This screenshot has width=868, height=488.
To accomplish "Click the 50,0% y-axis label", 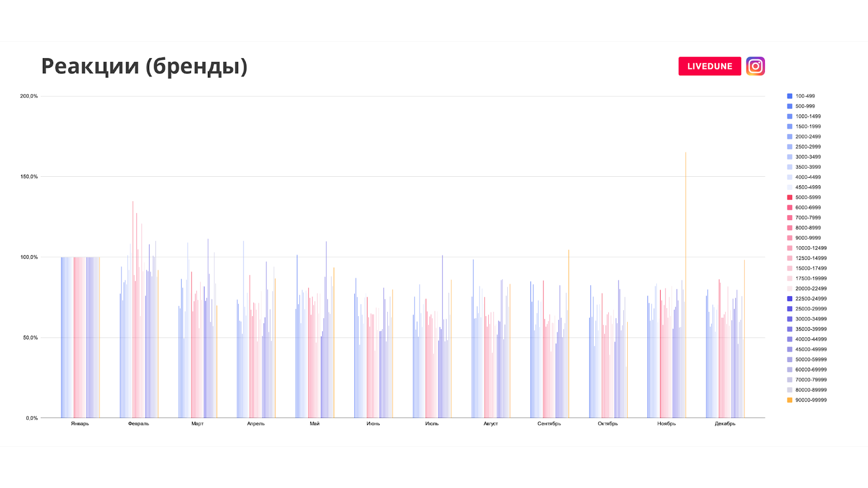I will (x=31, y=338).
